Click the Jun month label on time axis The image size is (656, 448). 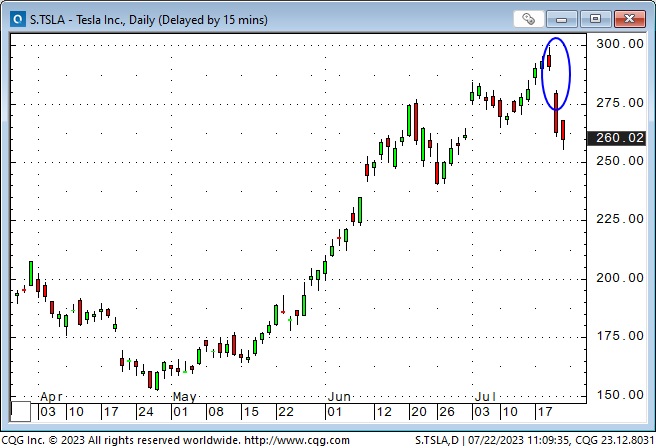click(x=339, y=396)
